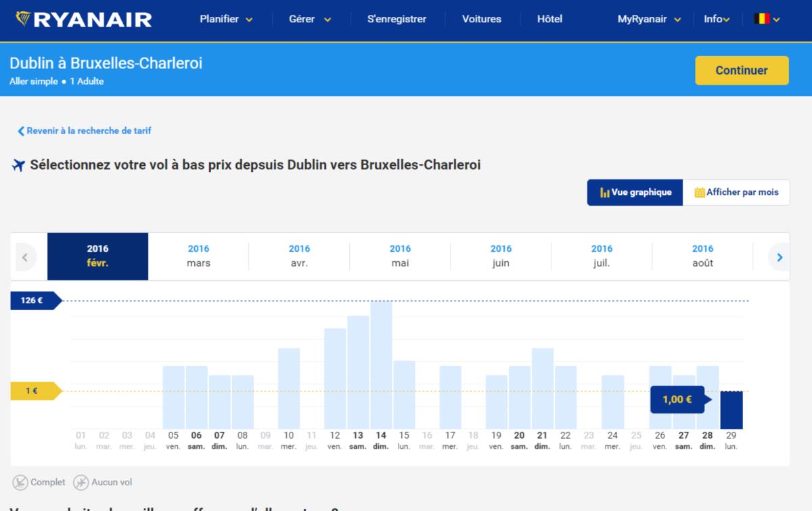
Task: Click the Ryanair harp logo
Action: click(24, 19)
